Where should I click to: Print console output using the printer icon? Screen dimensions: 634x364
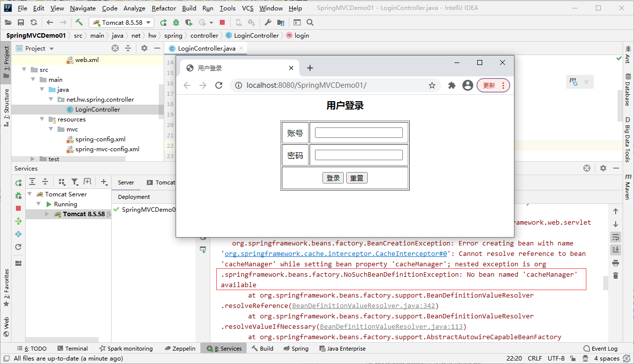(616, 263)
